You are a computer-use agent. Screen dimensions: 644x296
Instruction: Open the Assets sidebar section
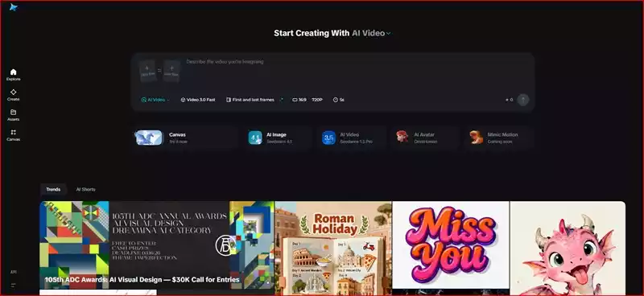tap(13, 115)
